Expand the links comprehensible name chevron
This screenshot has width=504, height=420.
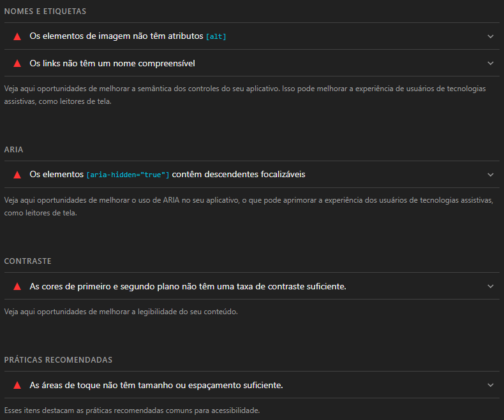490,63
